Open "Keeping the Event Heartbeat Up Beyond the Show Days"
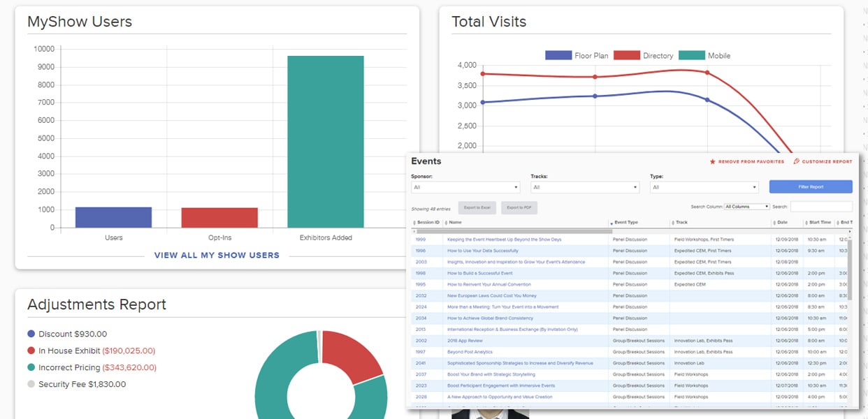This screenshot has height=419, width=868. click(x=504, y=240)
